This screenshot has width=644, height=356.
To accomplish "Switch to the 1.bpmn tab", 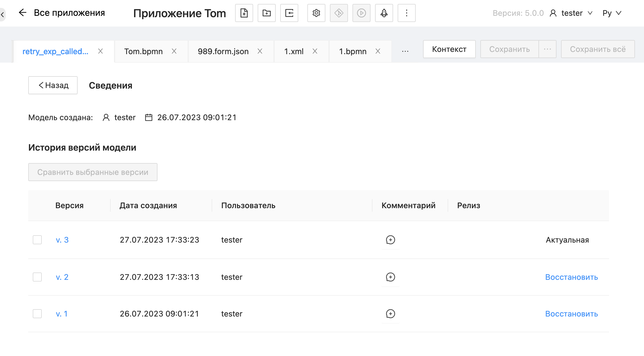I will (352, 51).
